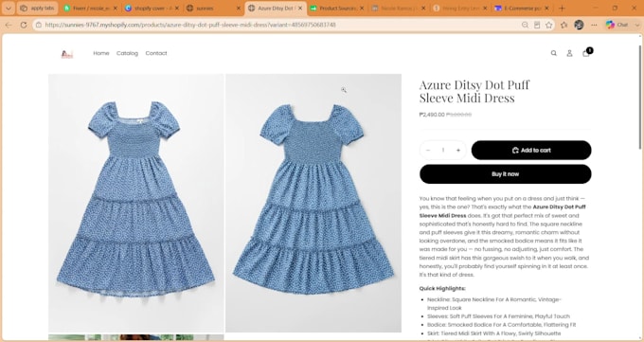This screenshot has height=342, width=644.
Task: Click the Skirt highlight bullet text
Action: pyautogui.click(x=493, y=333)
